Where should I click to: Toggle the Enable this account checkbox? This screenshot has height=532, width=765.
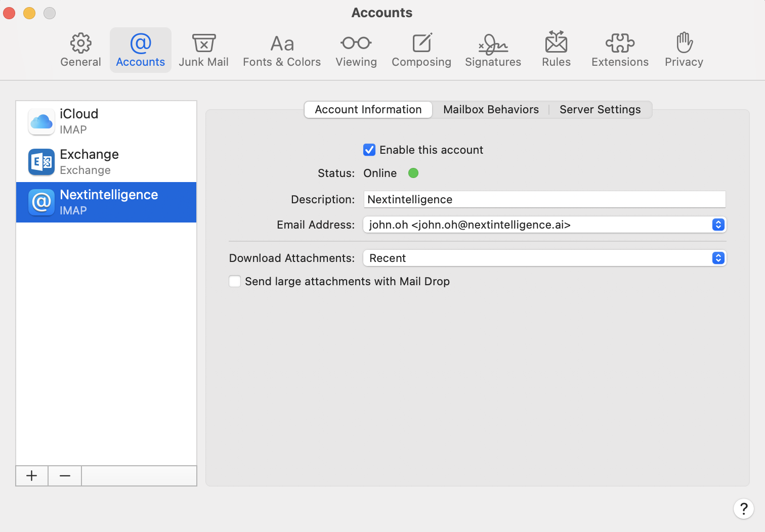point(369,150)
